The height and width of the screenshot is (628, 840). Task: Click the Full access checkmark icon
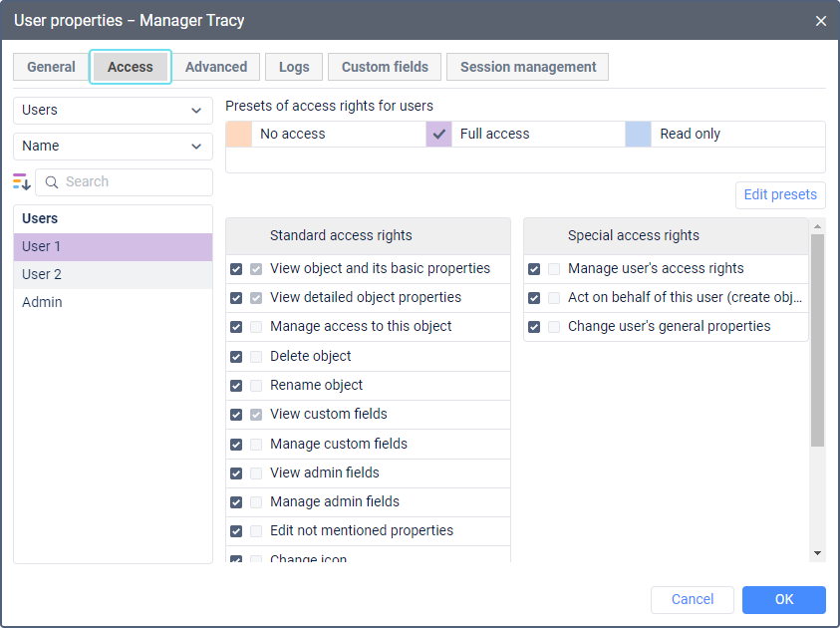(x=439, y=134)
